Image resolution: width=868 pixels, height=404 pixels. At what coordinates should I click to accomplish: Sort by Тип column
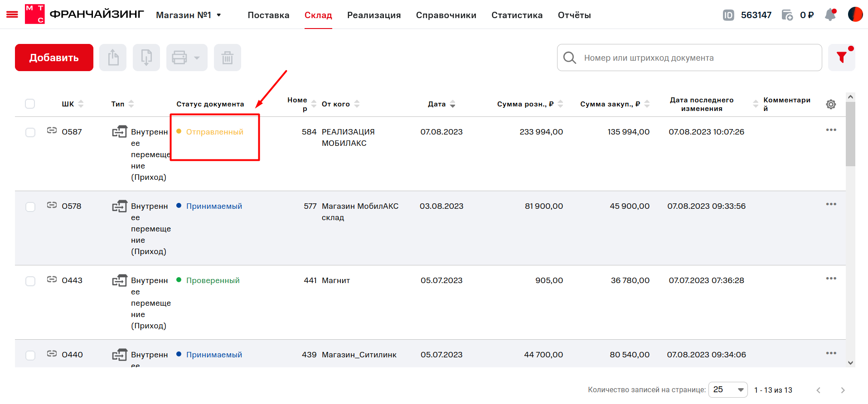coord(131,104)
